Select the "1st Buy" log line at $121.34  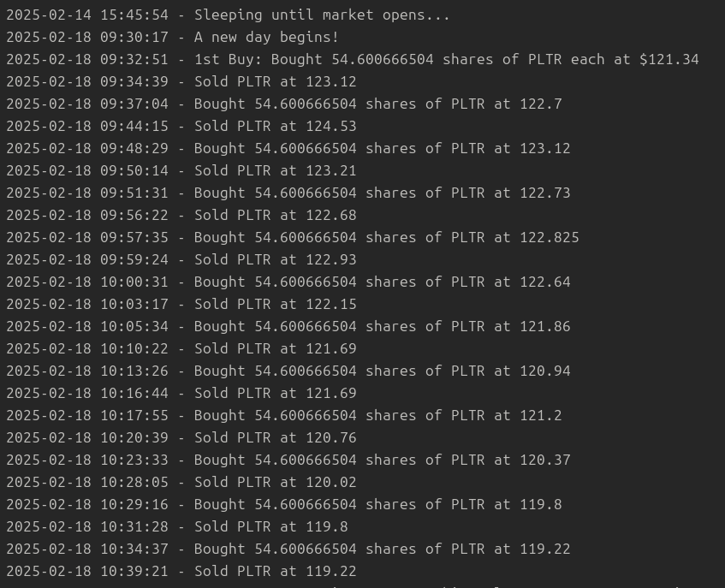click(352, 60)
